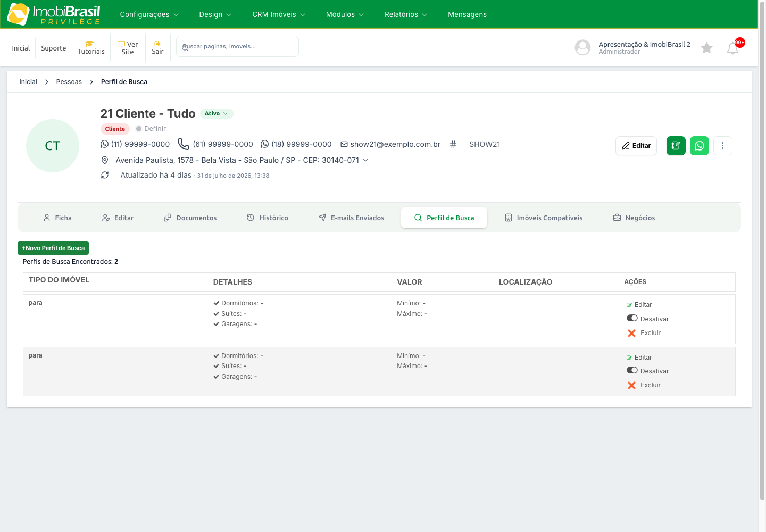This screenshot has height=532, width=766.
Task: Click the ImobiBrasil Privilège logo
Action: point(54,14)
